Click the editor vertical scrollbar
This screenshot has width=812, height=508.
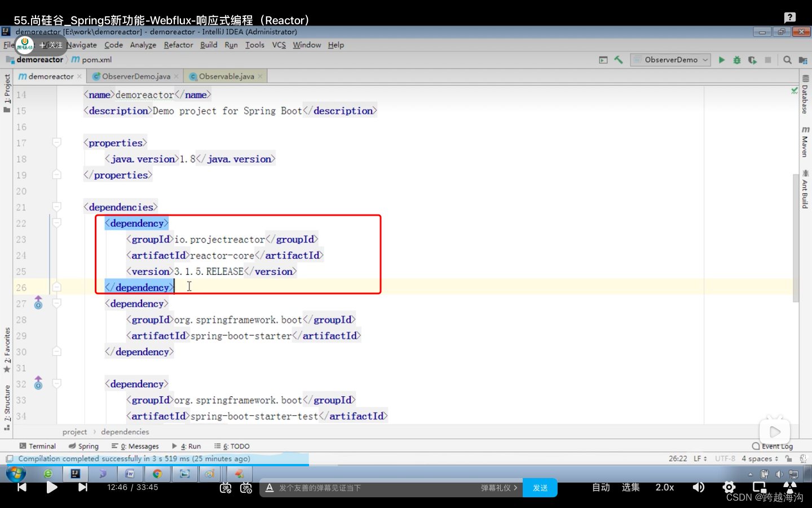pyautogui.click(x=796, y=238)
